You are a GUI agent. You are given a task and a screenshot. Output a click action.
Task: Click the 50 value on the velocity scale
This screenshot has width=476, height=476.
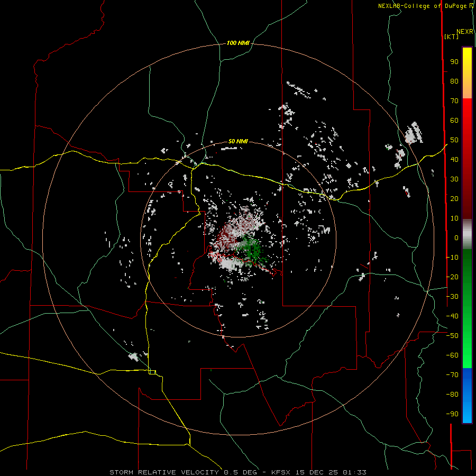[x=454, y=140]
